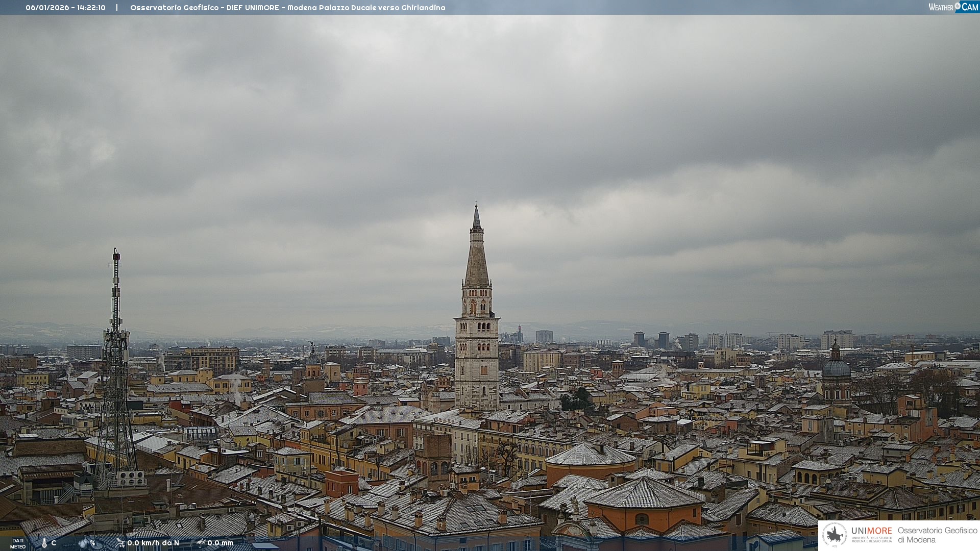The image size is (980, 551).
Task: Click the round snow-covered conical roof
Action: pyautogui.click(x=591, y=455)
